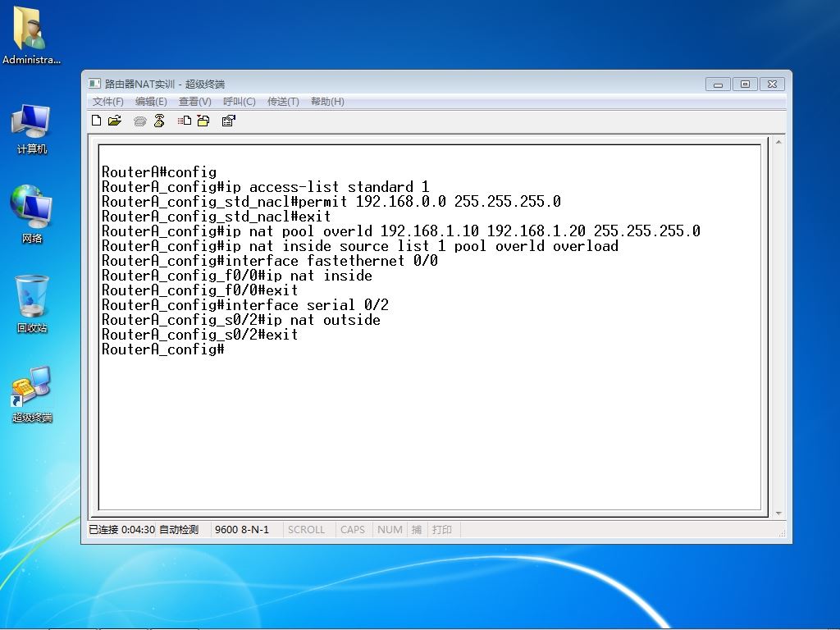Select the 计算机 desktop icon
The width and height of the screenshot is (840, 630).
click(32, 129)
